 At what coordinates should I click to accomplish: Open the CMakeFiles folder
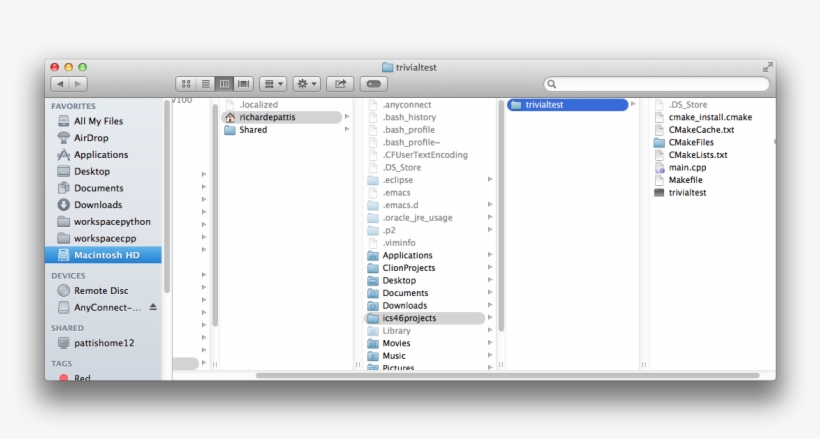pos(691,142)
